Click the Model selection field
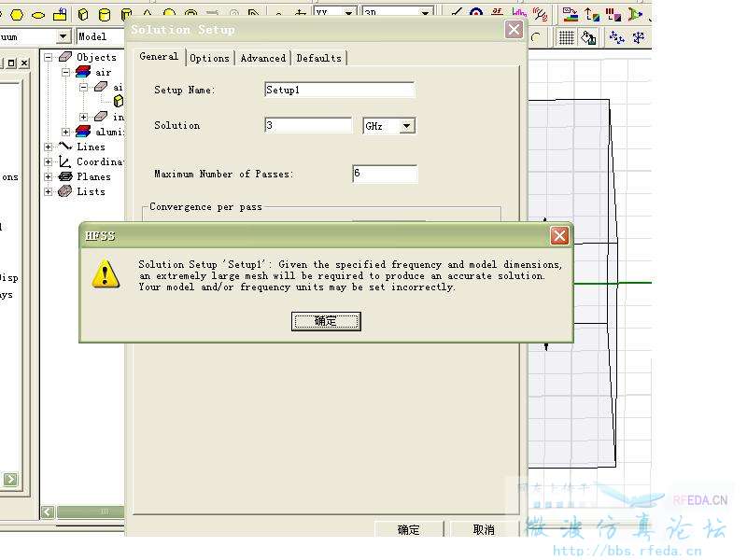Viewport: 747px width, 560px height. tap(100, 36)
